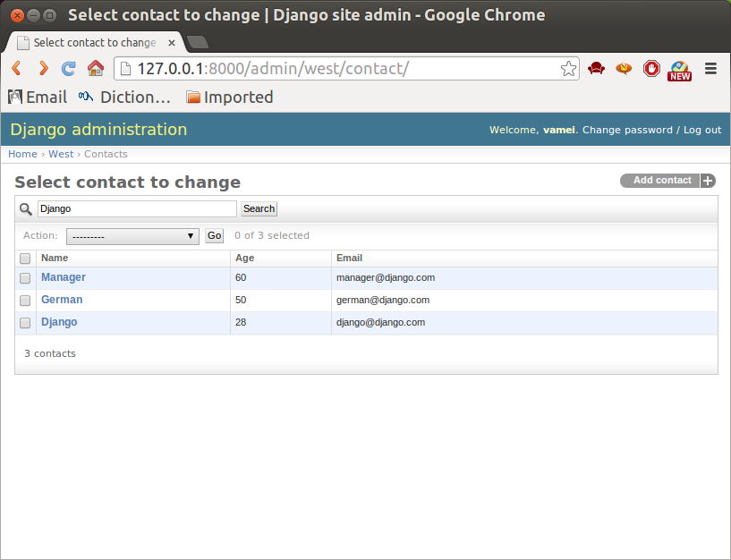
Task: Click the django@django.com email cell
Action: [x=380, y=322]
